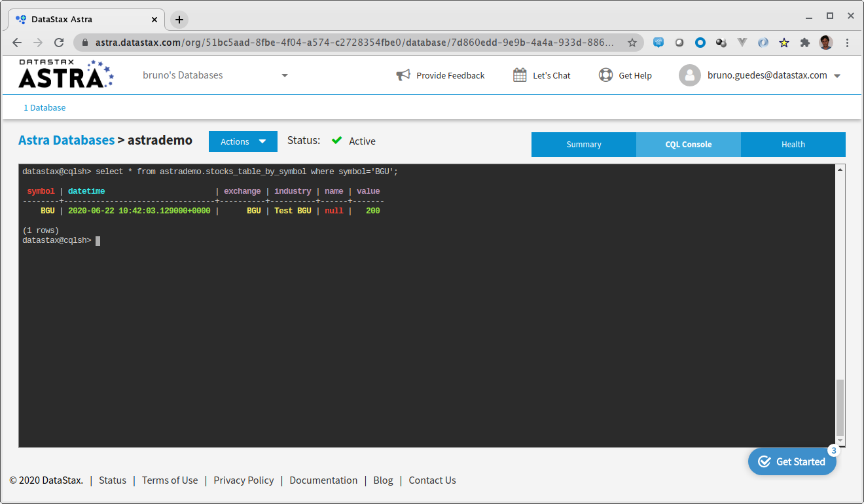Image resolution: width=864 pixels, height=504 pixels.
Task: Open a new browser tab
Action: [x=179, y=20]
